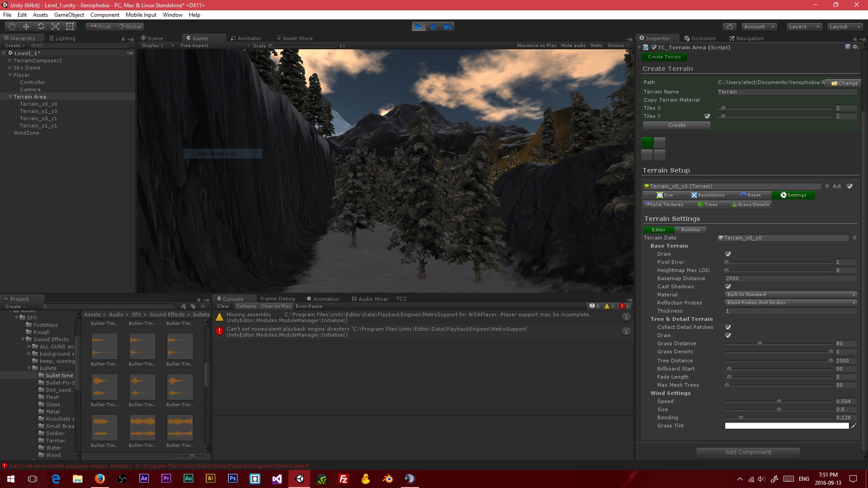The width and height of the screenshot is (868, 488).
Task: Select the Scale tool in toolbar
Action: (x=55, y=27)
